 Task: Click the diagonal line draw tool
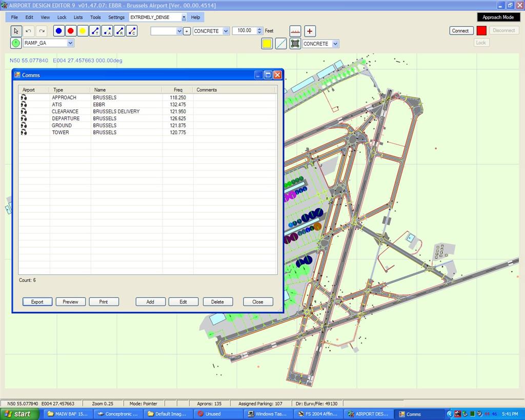pos(281,44)
